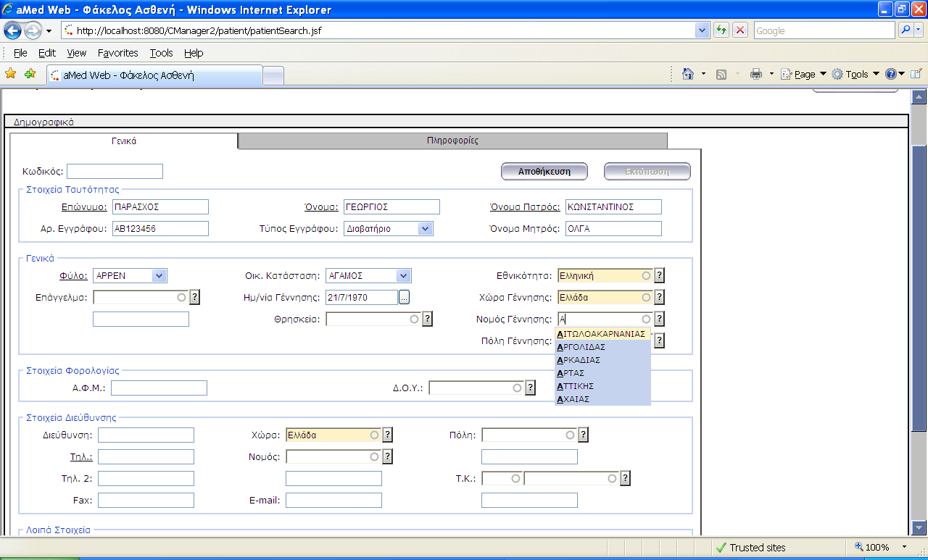Click the E-mail input field

coord(333,501)
